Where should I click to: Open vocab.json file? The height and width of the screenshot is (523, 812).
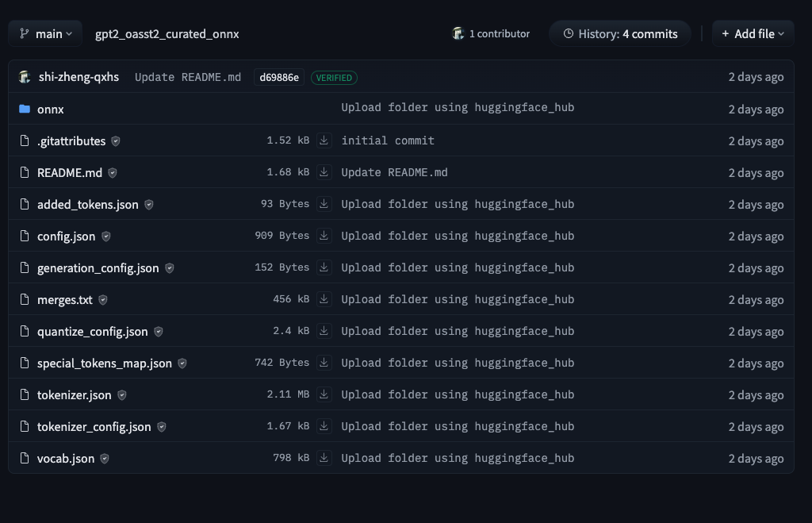(x=66, y=459)
